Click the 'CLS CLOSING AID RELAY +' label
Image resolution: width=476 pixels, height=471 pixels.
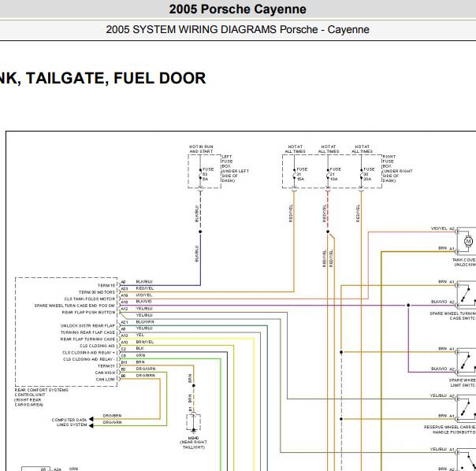pyautogui.click(x=88, y=352)
